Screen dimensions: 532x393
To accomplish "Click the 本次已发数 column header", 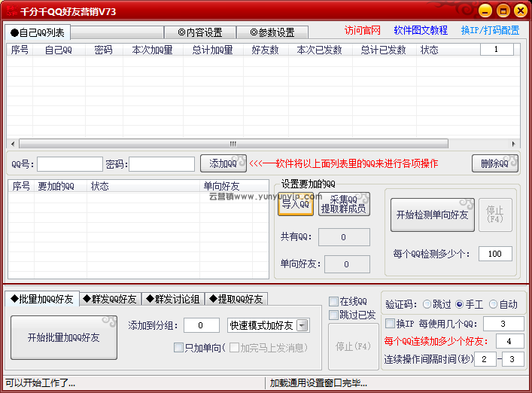I will tap(320, 50).
